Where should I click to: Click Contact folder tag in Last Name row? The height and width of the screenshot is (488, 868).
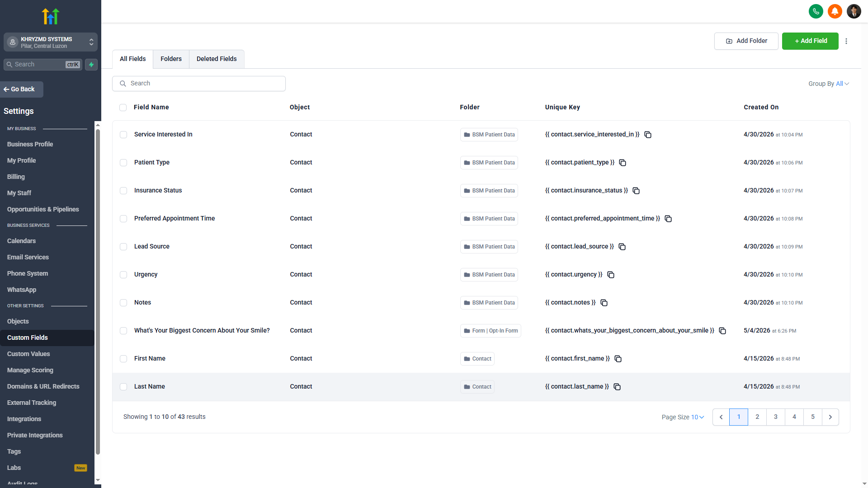[477, 387]
